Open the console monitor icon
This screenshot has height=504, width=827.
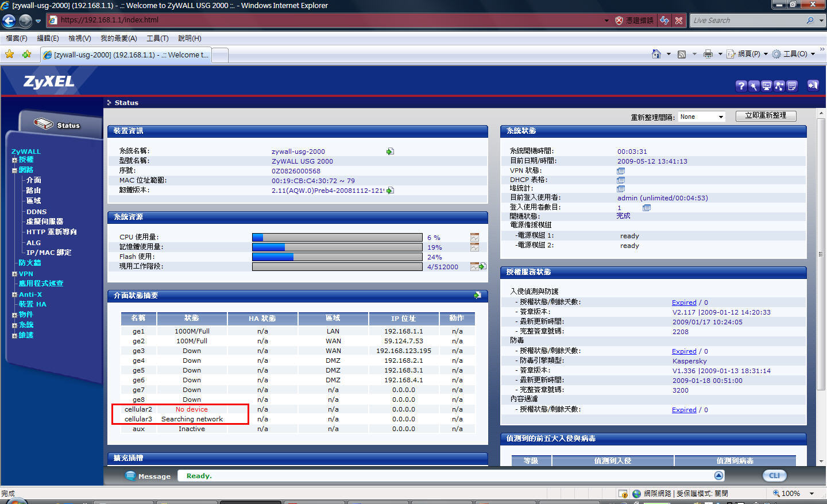(766, 86)
